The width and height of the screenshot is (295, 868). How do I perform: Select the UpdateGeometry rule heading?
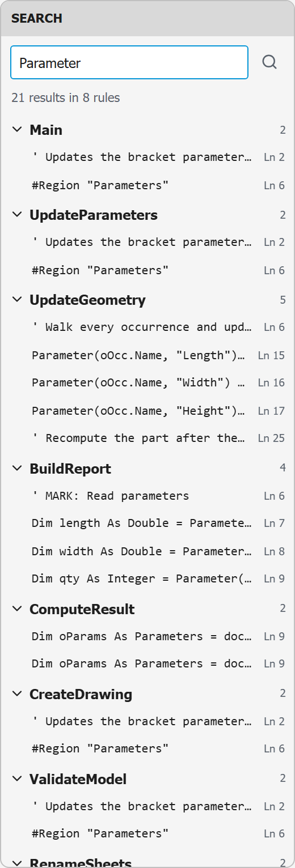click(87, 300)
